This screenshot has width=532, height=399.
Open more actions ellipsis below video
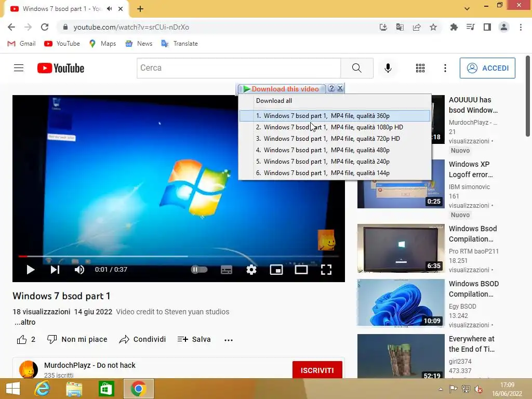[229, 340]
